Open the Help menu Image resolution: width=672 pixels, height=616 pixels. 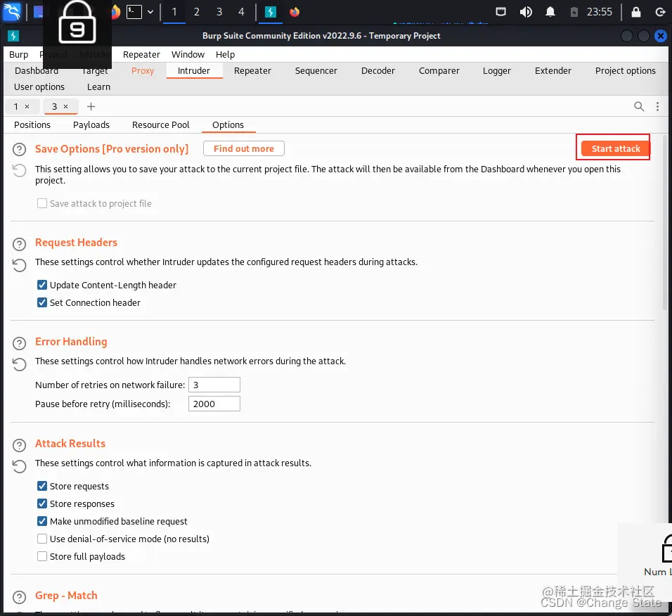[x=225, y=54]
